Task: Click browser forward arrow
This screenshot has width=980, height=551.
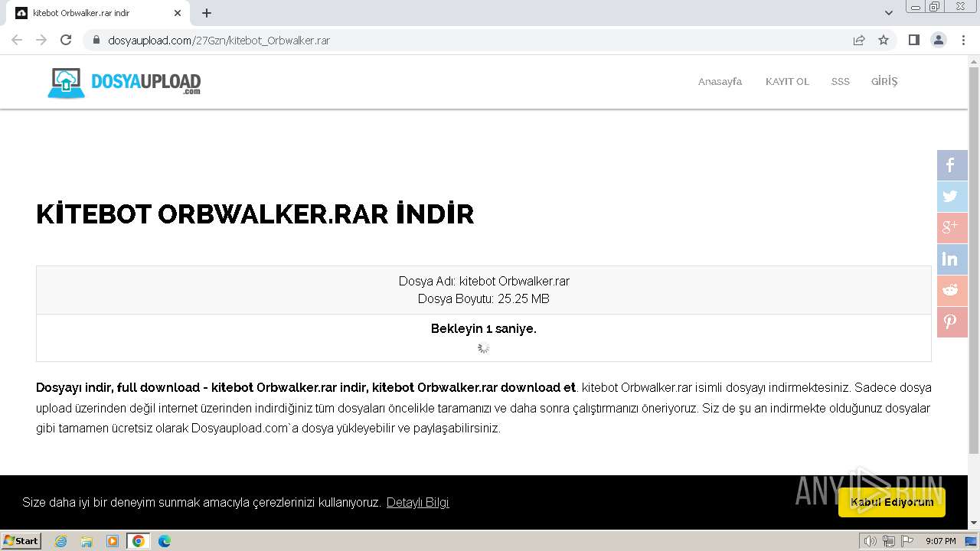Action: coord(41,40)
